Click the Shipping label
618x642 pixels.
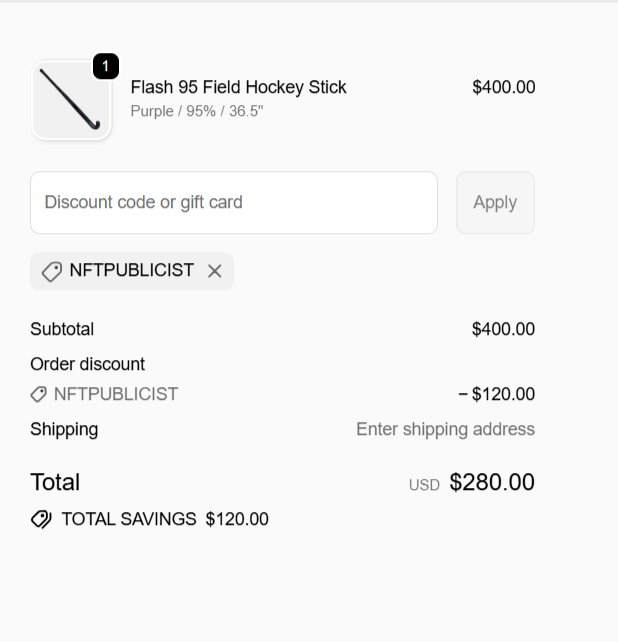[x=64, y=429]
